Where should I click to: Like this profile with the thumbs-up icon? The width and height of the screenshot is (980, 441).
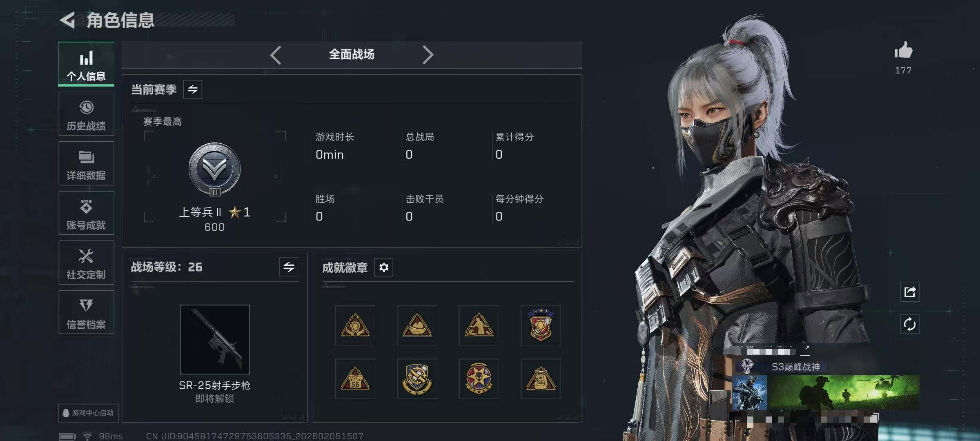click(903, 51)
